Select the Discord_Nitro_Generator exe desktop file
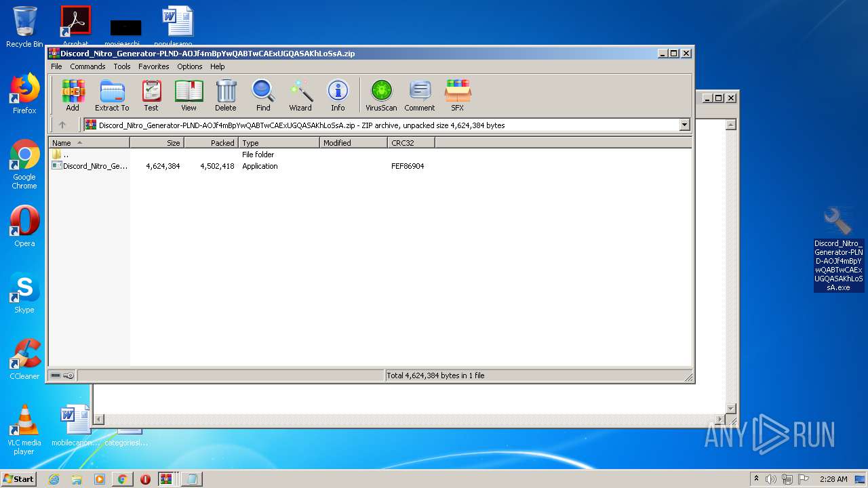Image resolution: width=868 pixels, height=488 pixels. 839,249
